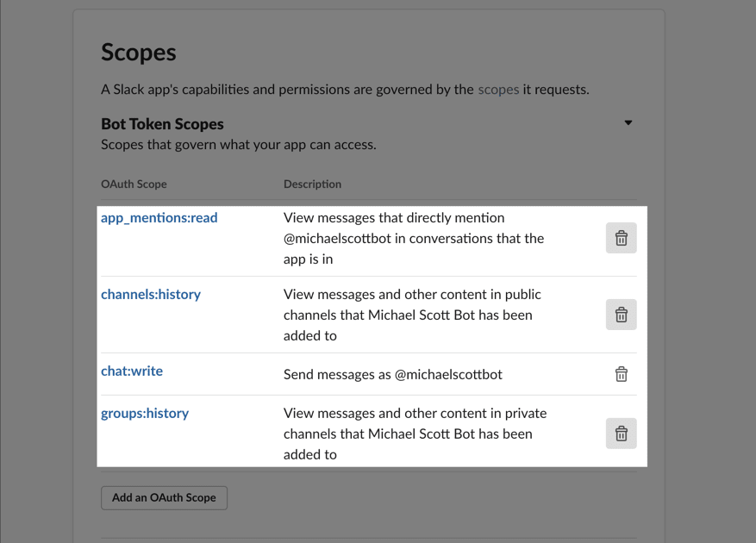Screen dimensions: 756x543
Task: Delete the groups:history scope
Action: click(621, 434)
